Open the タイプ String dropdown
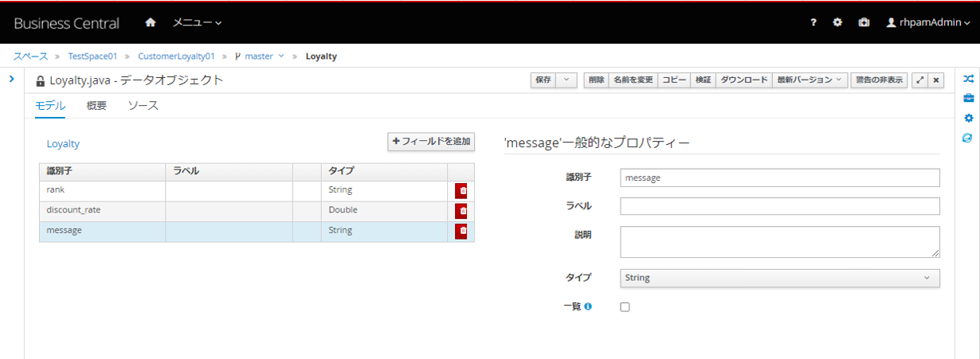The height and width of the screenshot is (359, 980). pos(780,278)
